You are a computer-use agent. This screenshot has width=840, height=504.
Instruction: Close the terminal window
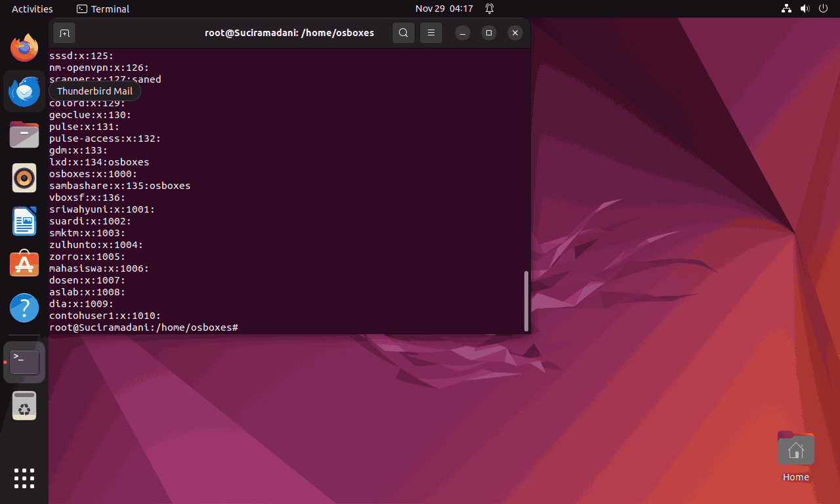515,33
